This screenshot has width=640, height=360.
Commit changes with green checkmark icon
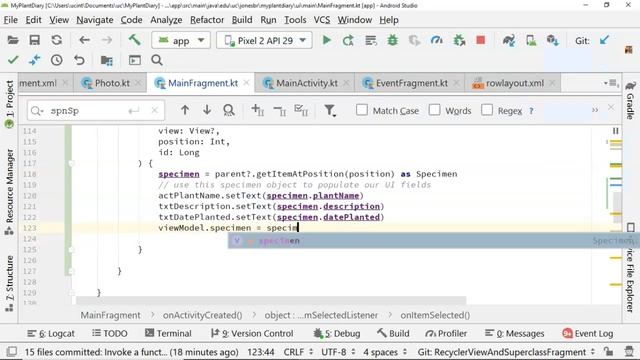click(13, 60)
